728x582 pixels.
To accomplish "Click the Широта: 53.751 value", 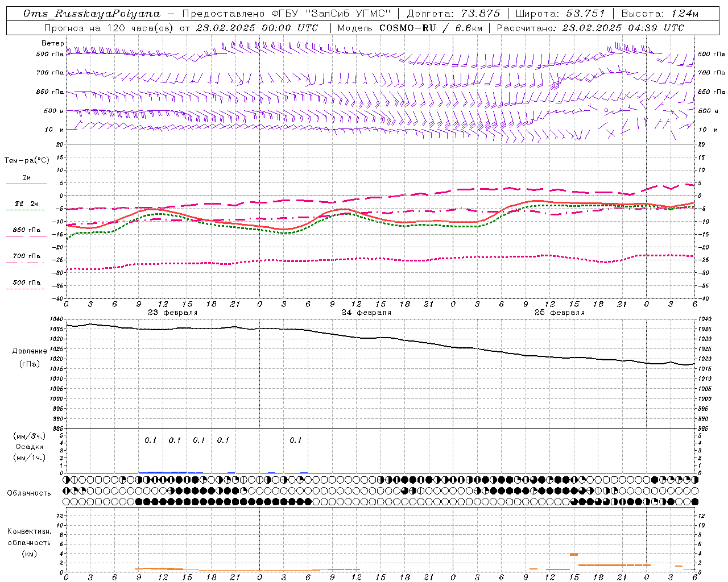I will click(x=560, y=14).
